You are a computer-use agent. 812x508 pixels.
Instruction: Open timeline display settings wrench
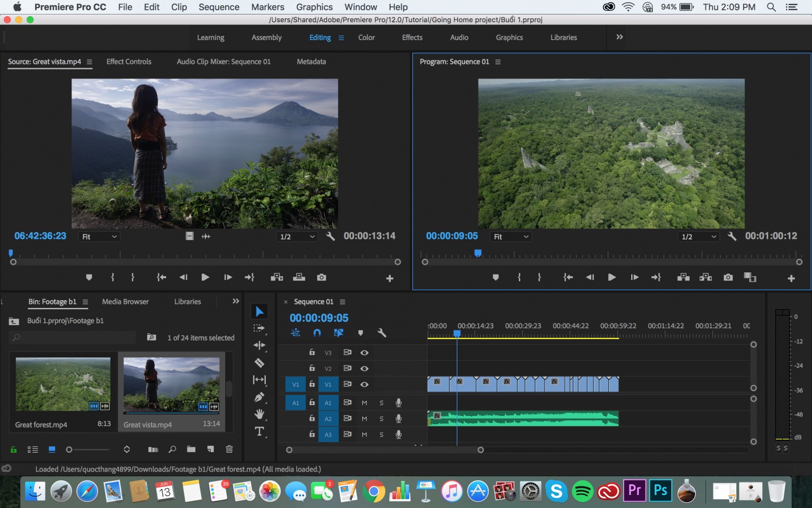(382, 333)
